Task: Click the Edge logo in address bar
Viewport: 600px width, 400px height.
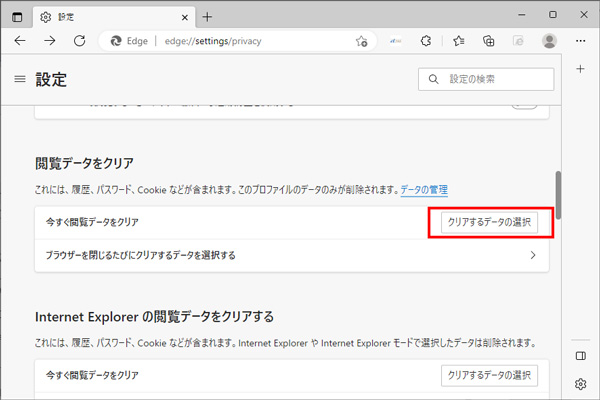Action: point(116,41)
